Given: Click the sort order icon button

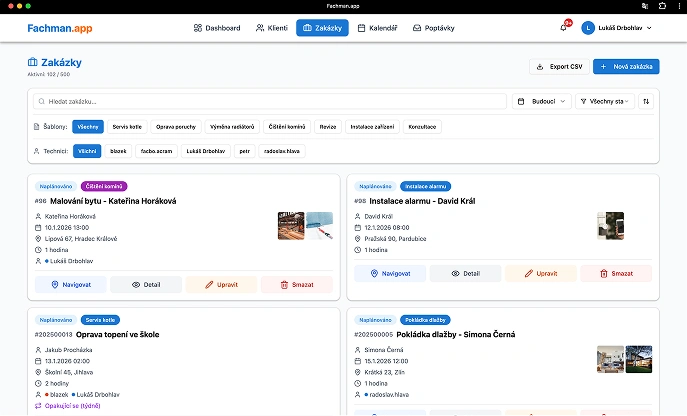Looking at the screenshot, I should click(645, 101).
